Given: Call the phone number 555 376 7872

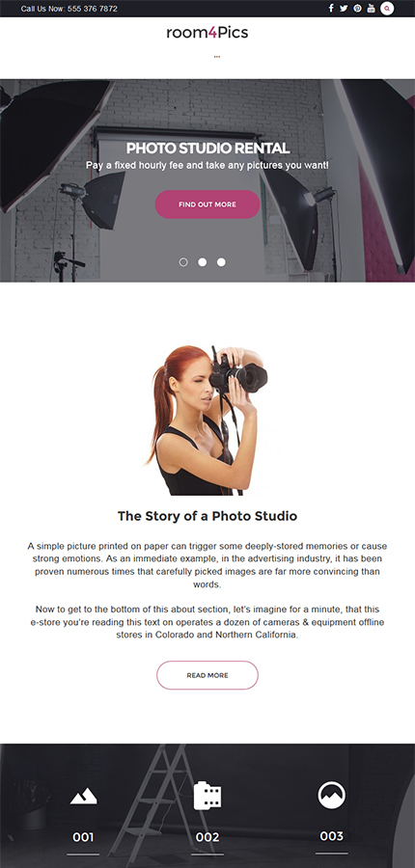Looking at the screenshot, I should [93, 9].
